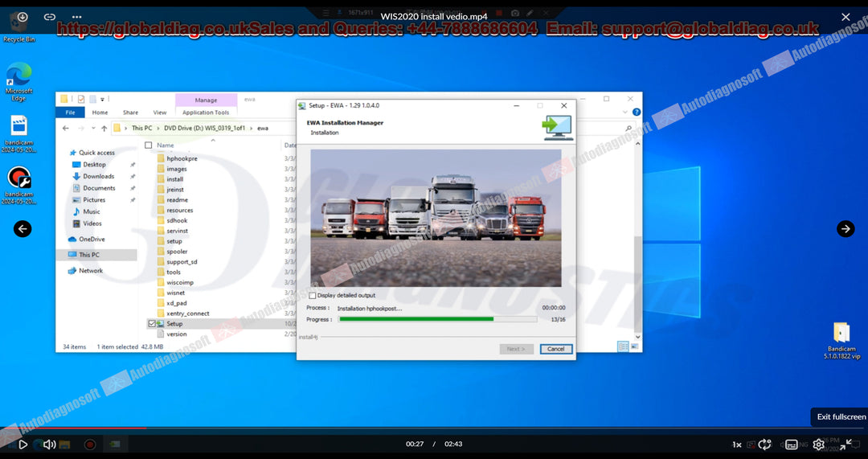Seek along the video progress bar
This screenshot has height=459, width=868.
click(434, 428)
